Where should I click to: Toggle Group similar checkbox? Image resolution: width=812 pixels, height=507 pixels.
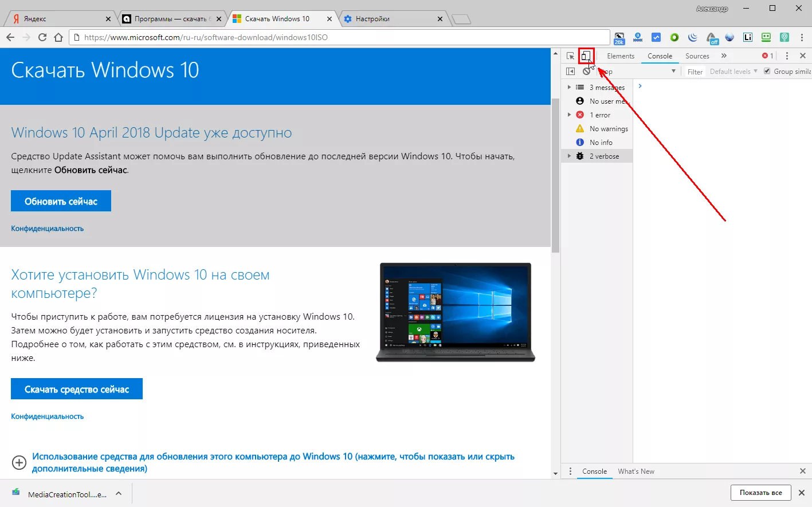coord(767,71)
